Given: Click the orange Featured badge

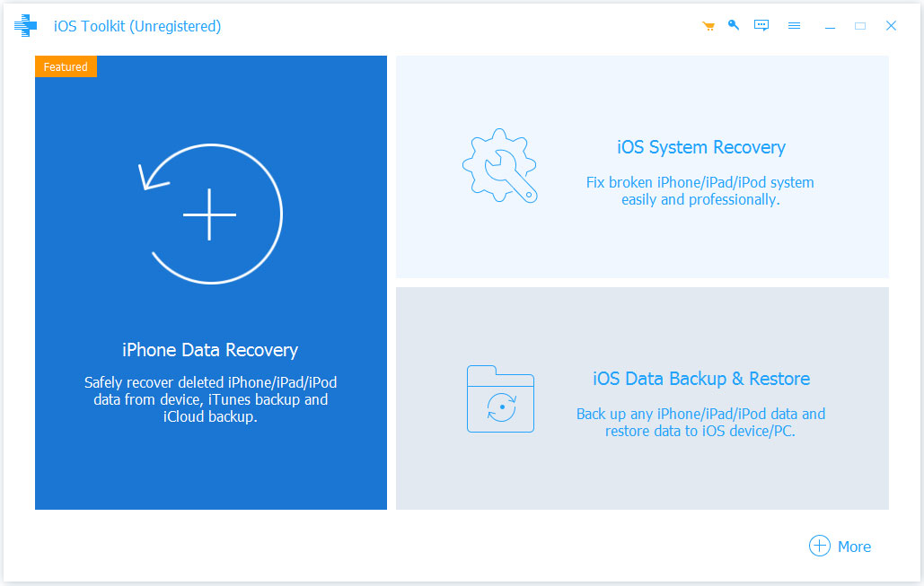Looking at the screenshot, I should pos(66,67).
